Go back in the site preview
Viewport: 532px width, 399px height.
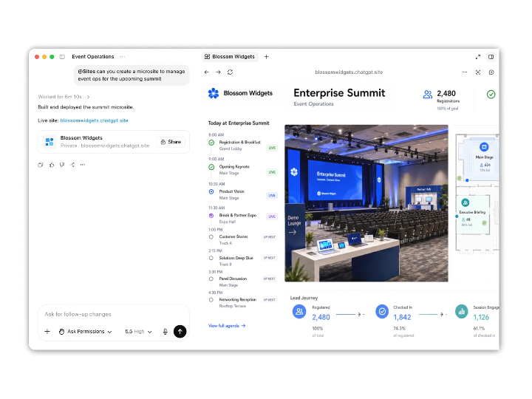click(x=207, y=72)
